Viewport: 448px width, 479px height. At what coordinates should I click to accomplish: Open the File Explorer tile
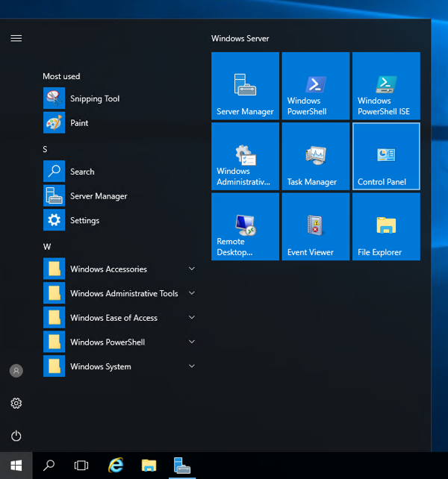[x=386, y=227]
